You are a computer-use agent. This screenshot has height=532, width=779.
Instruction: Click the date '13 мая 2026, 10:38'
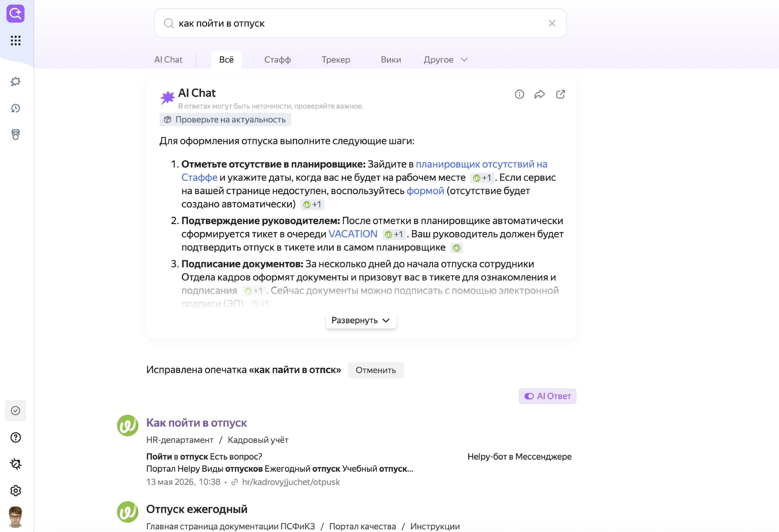pos(183,482)
